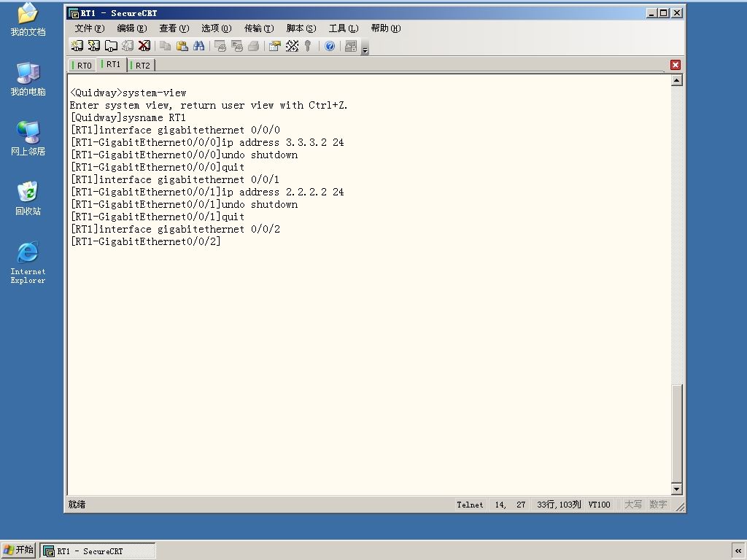747x560 pixels.
Task: Click the terminal scrollbar up arrow
Action: (x=676, y=80)
